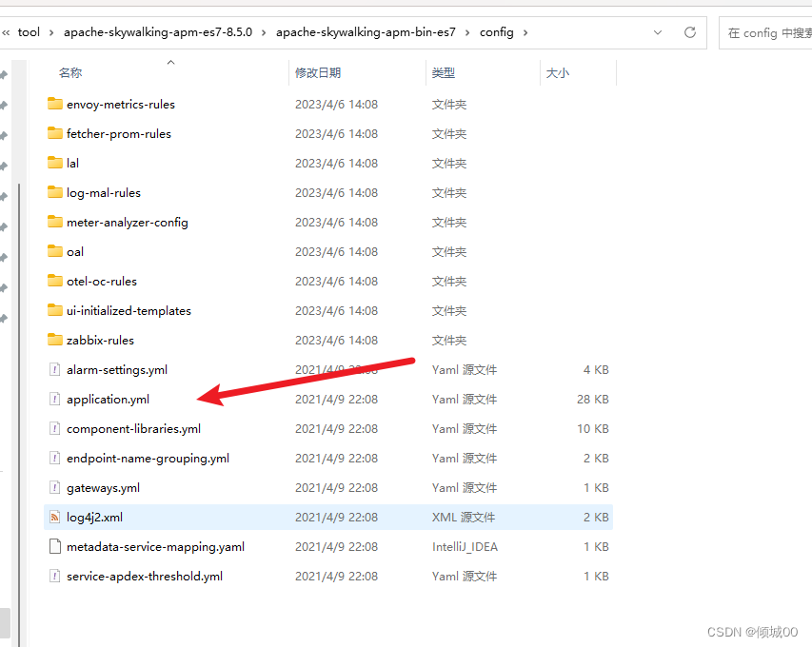
Task: Click the otel-oc-rules folder icon
Action: (55, 281)
